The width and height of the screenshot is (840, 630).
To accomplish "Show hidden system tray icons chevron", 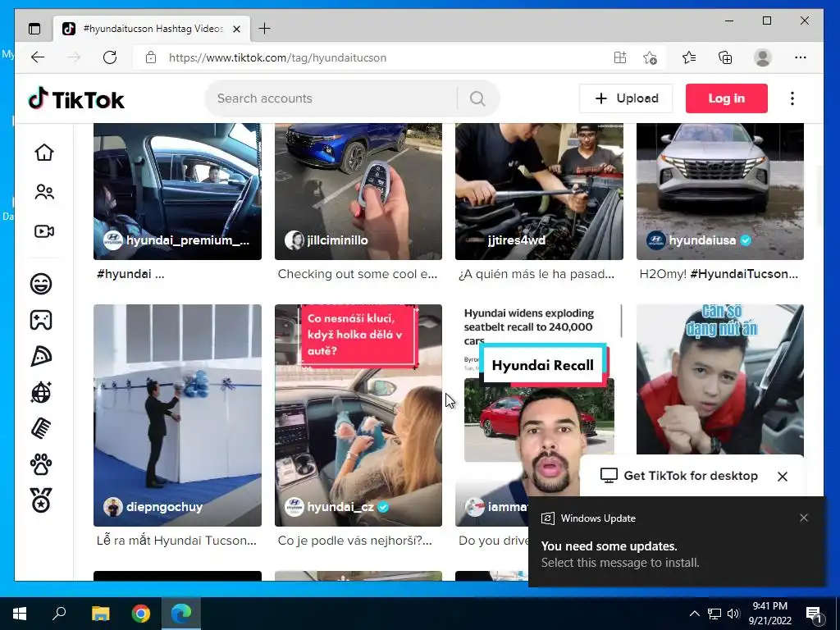I will coord(694,614).
